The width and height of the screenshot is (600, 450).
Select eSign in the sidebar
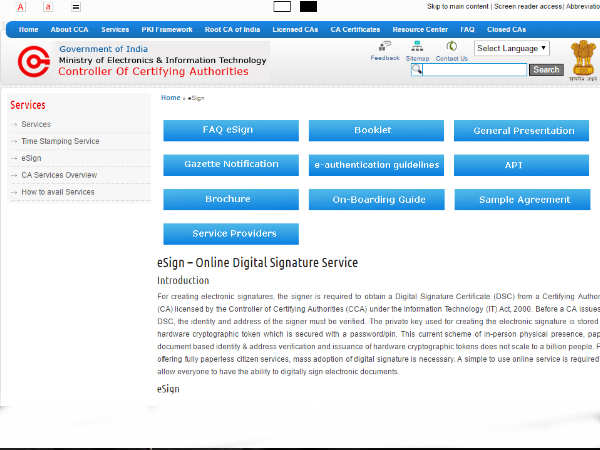(31, 158)
